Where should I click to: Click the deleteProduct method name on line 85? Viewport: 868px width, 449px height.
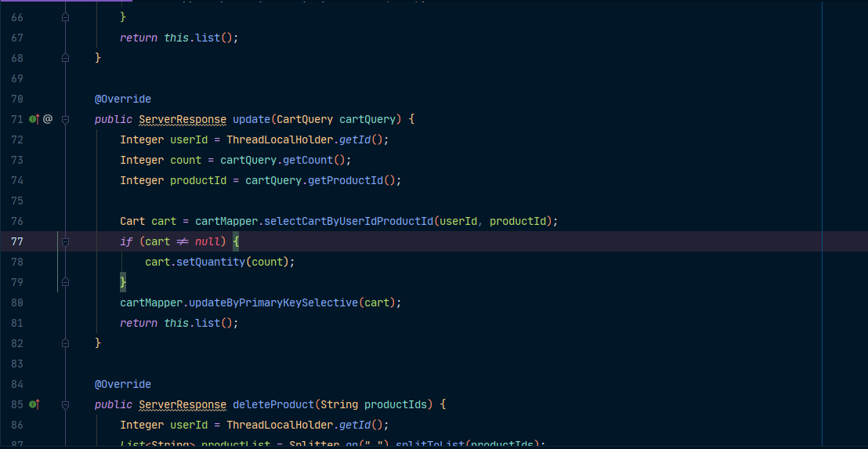(x=273, y=404)
